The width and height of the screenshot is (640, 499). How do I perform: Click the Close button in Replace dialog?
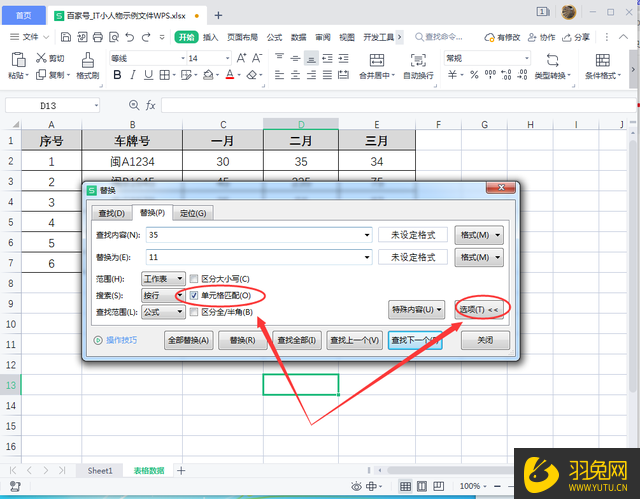click(x=485, y=340)
